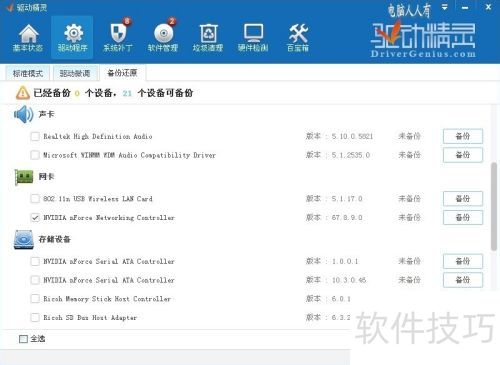Screen dimensions: 500x365
Task: Click the Ricoh SD Bus Host Adapter name
Action: pos(90,317)
